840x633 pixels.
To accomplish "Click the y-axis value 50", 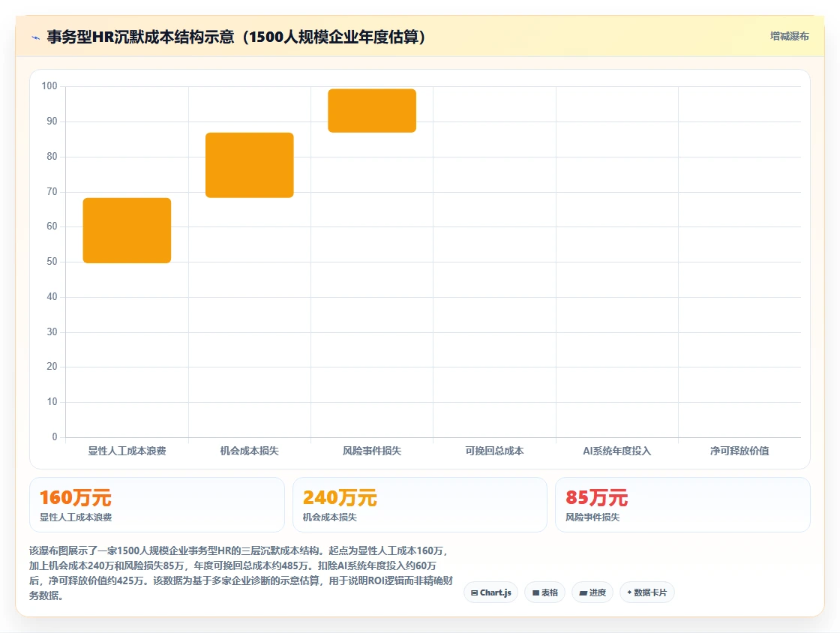I will tap(52, 261).
